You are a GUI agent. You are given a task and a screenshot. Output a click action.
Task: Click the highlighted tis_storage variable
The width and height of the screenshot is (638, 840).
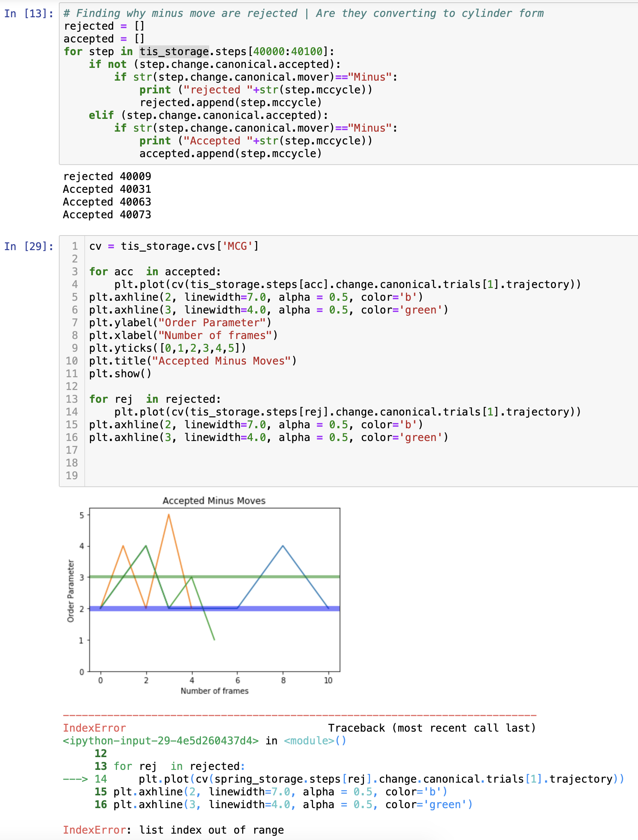pos(173,51)
